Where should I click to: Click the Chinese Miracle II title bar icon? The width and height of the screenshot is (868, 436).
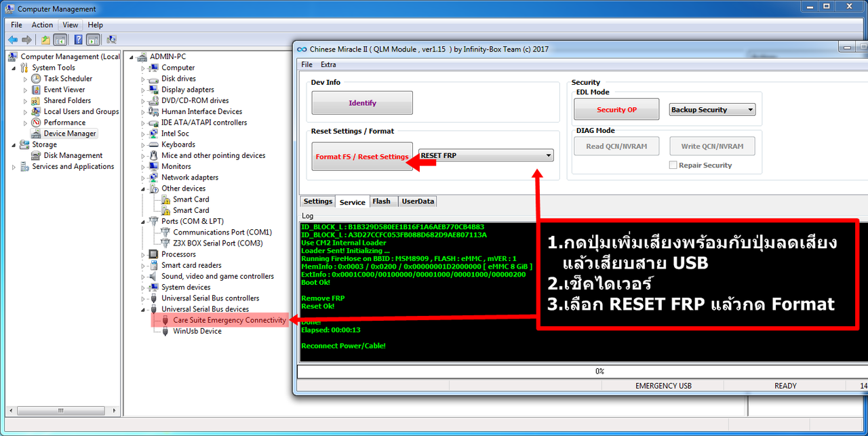[302, 49]
